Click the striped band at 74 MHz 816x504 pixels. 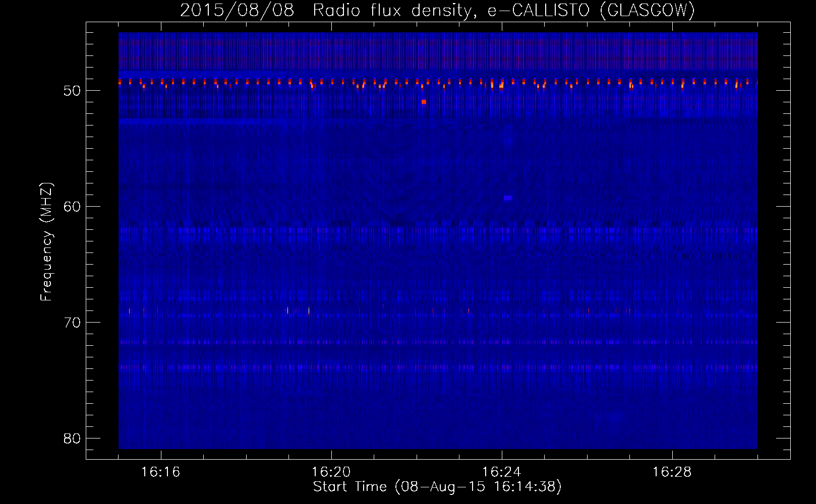point(438,367)
